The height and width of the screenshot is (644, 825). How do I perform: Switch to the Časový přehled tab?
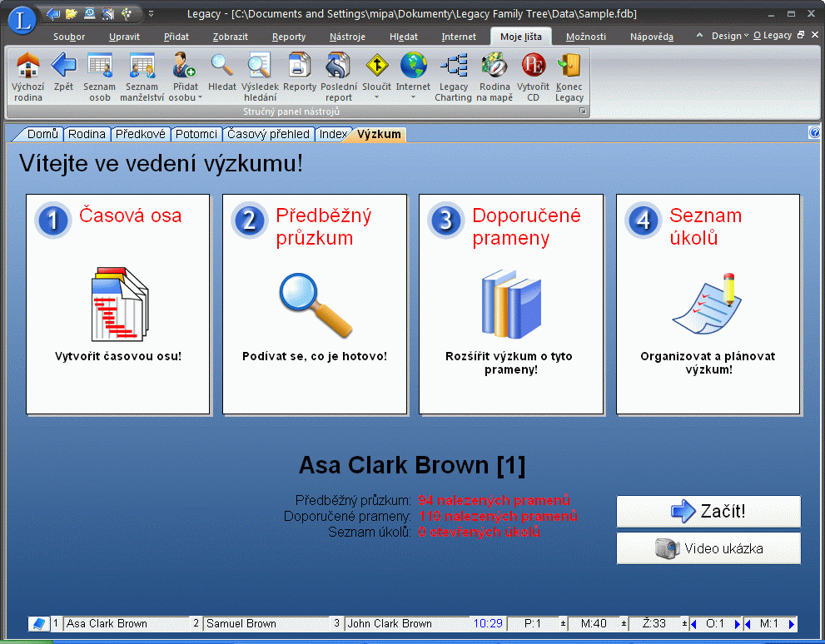[268, 134]
